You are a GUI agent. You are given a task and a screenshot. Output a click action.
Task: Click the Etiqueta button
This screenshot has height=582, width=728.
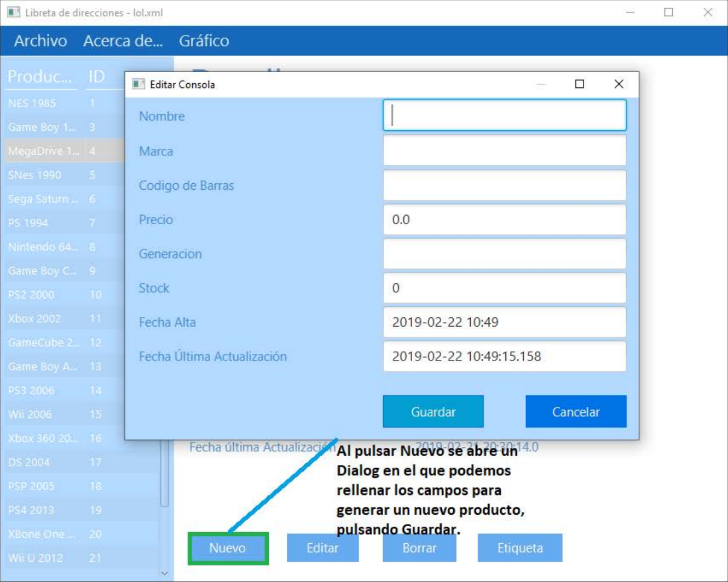coord(520,548)
